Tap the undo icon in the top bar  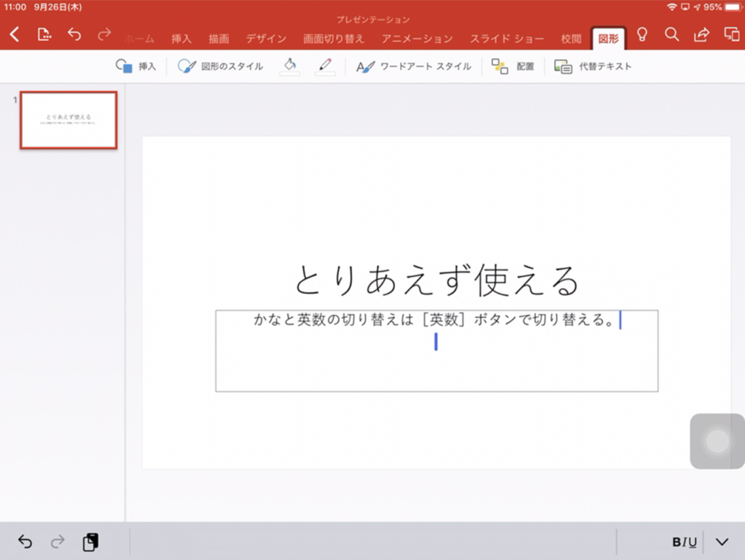click(x=74, y=35)
